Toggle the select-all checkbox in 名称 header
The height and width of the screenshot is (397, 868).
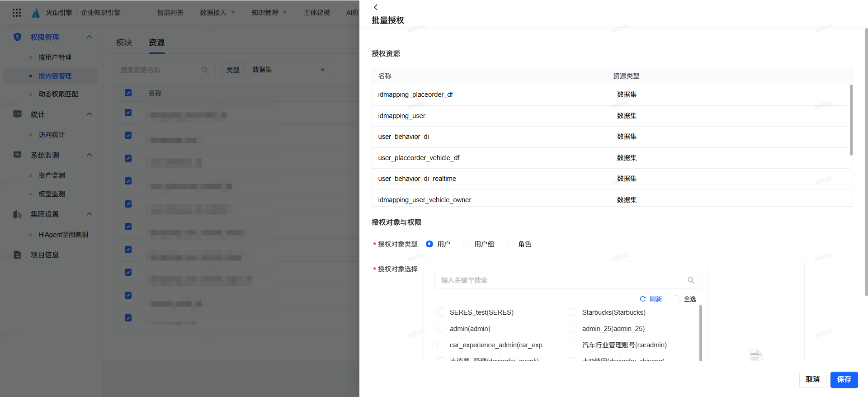coord(128,93)
